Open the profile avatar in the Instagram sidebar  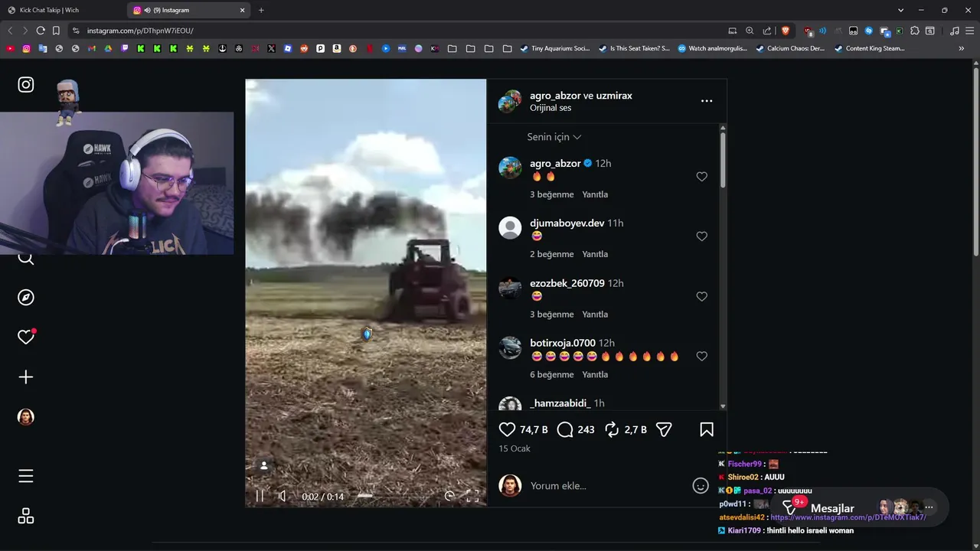(x=26, y=417)
